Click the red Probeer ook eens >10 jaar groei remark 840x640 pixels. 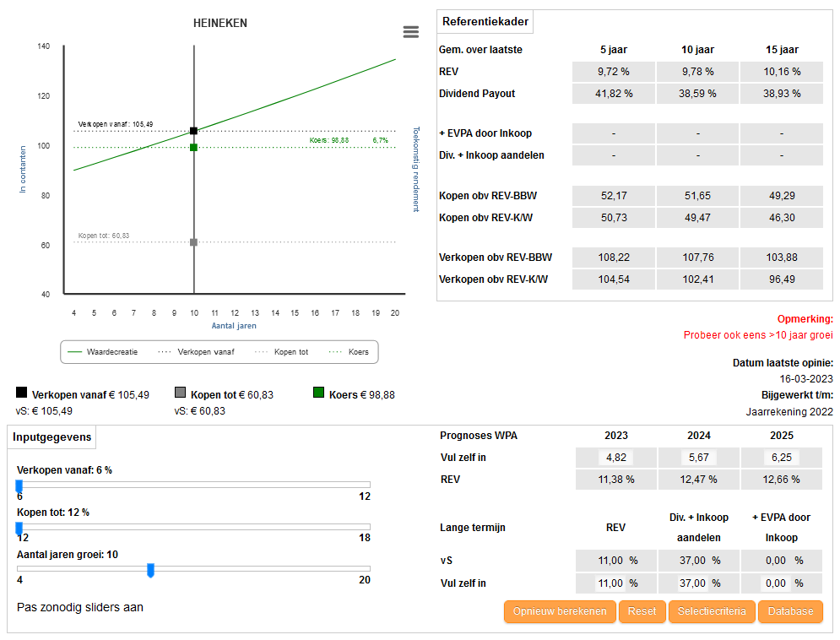point(758,335)
